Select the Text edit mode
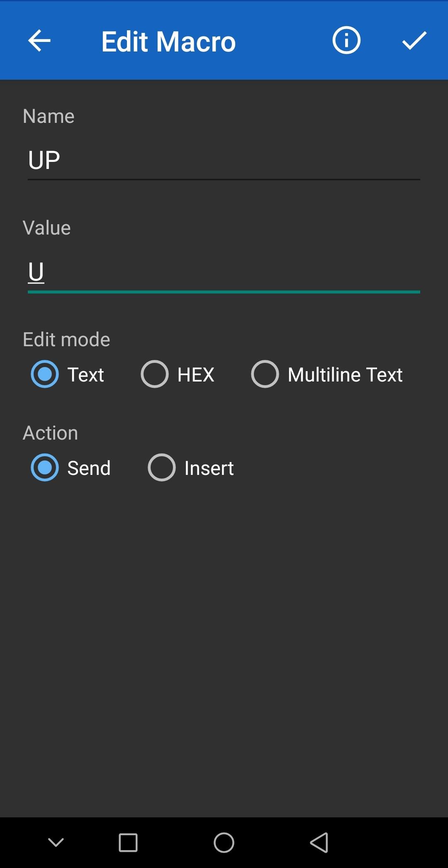The width and height of the screenshot is (448, 868). click(x=44, y=374)
